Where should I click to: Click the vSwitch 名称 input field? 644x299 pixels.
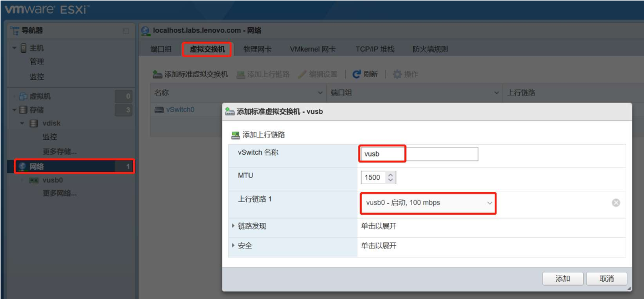click(x=419, y=154)
